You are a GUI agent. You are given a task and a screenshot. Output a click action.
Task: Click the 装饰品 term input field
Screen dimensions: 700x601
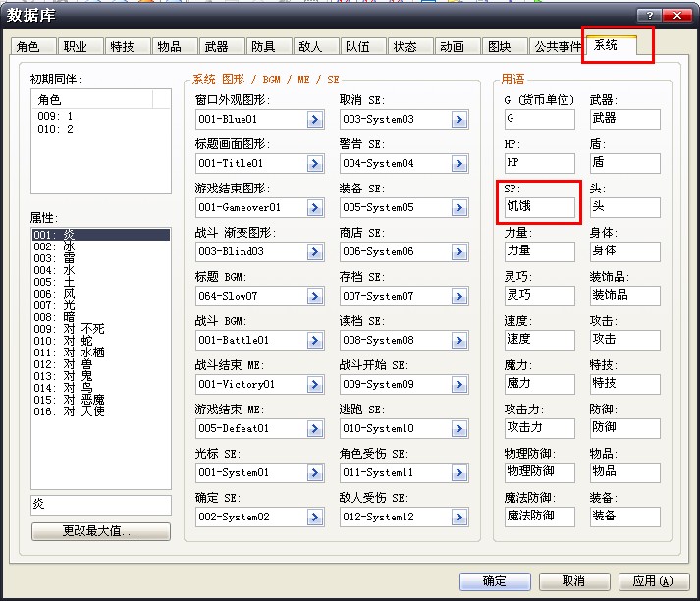(625, 296)
